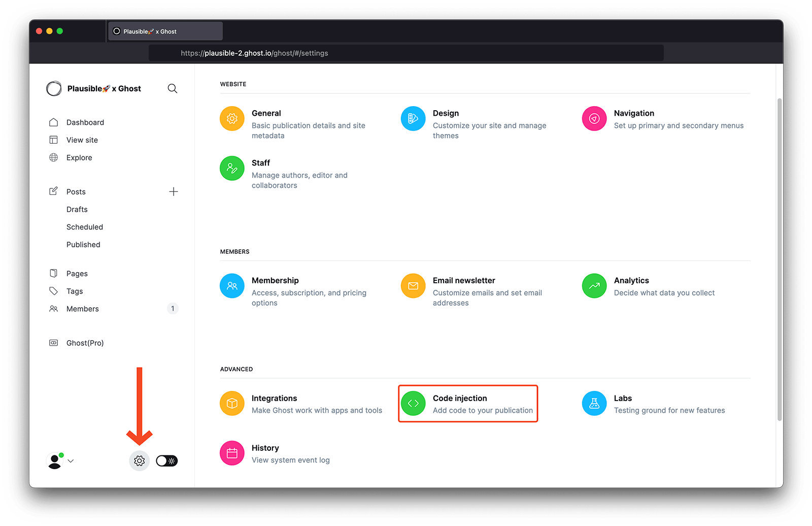Click the Ghost(Pro) card icon
The width and height of the screenshot is (812, 526).
[53, 343]
